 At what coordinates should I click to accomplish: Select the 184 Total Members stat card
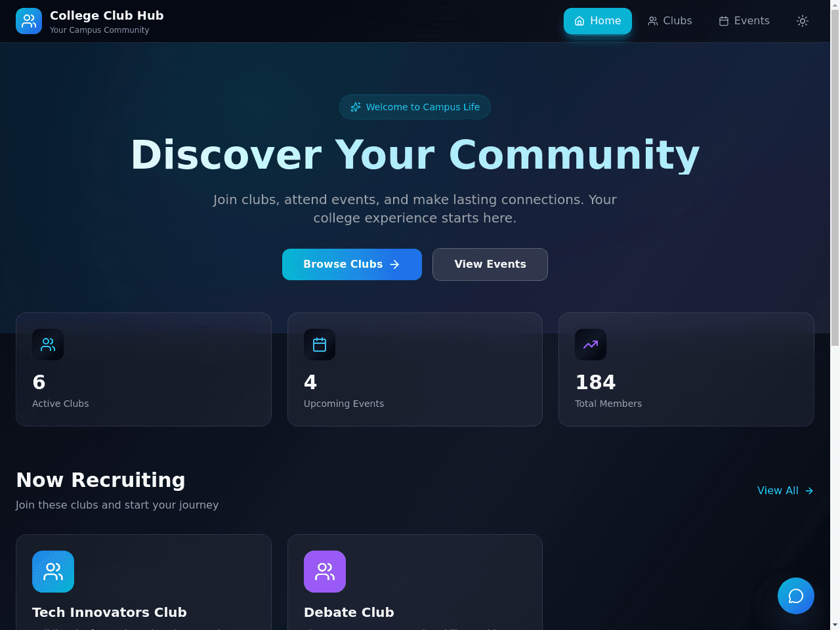coord(686,369)
